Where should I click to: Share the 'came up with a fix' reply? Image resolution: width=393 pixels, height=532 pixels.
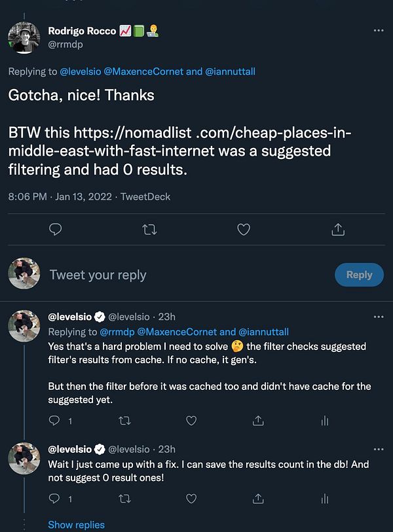[258, 499]
